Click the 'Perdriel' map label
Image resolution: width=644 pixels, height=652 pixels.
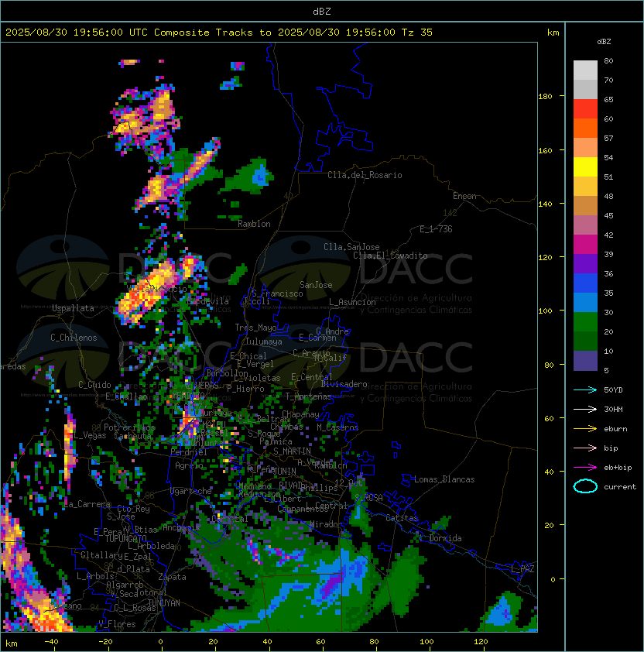point(189,452)
